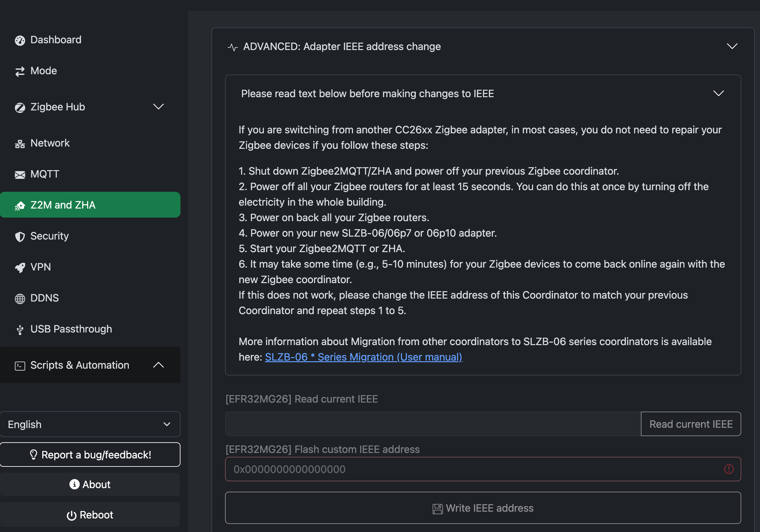Open the VPN page
760x532 pixels.
[90, 267]
